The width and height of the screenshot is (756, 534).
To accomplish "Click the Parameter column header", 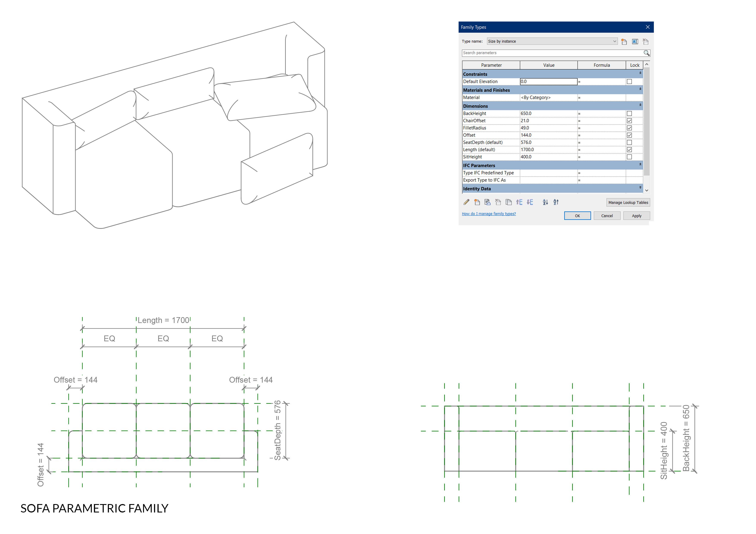I will [491, 65].
